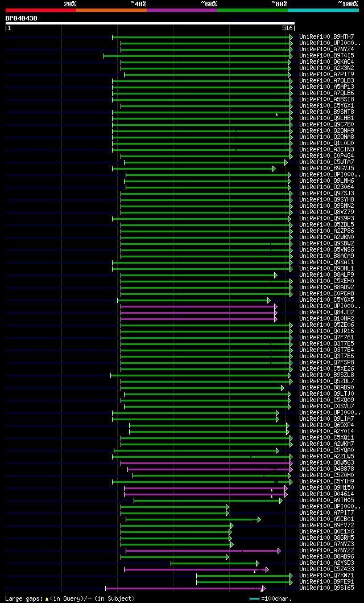Click the yellow gap marker under Q9M150 bar
This screenshot has height=603, width=364.
point(271,491)
